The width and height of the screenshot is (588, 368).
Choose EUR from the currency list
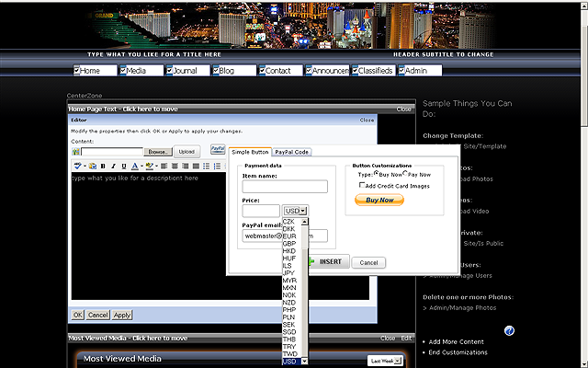click(289, 236)
